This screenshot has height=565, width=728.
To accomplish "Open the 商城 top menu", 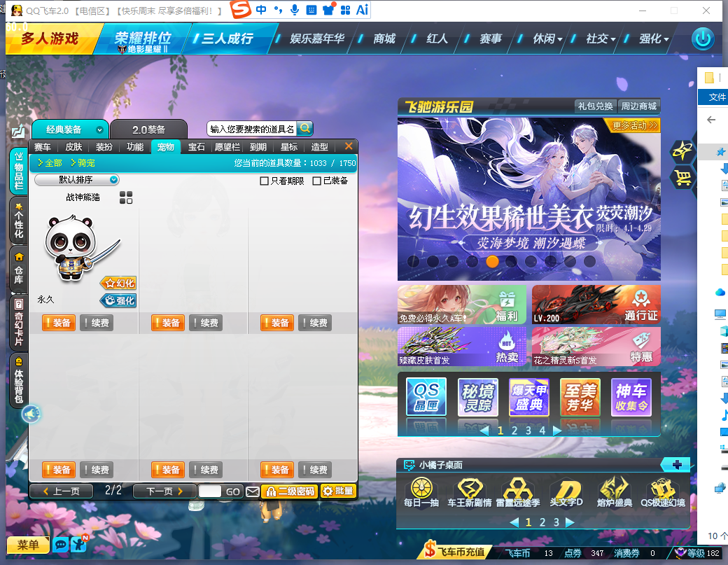I will pos(384,39).
